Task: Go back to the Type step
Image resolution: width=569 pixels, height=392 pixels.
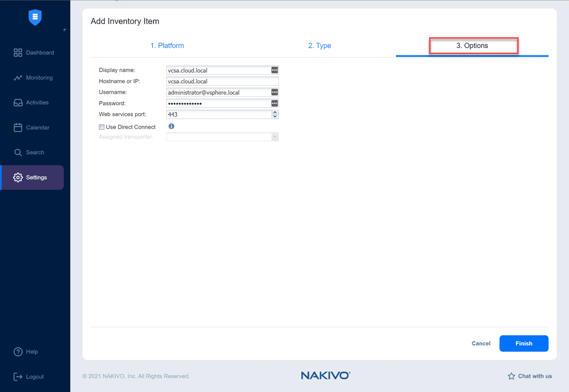Action: click(319, 45)
